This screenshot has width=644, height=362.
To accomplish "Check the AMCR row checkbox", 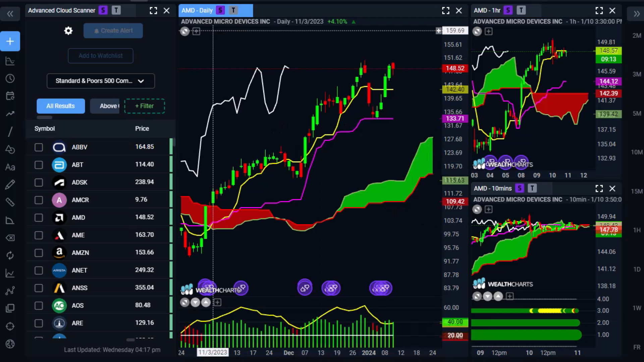I will pyautogui.click(x=39, y=200).
